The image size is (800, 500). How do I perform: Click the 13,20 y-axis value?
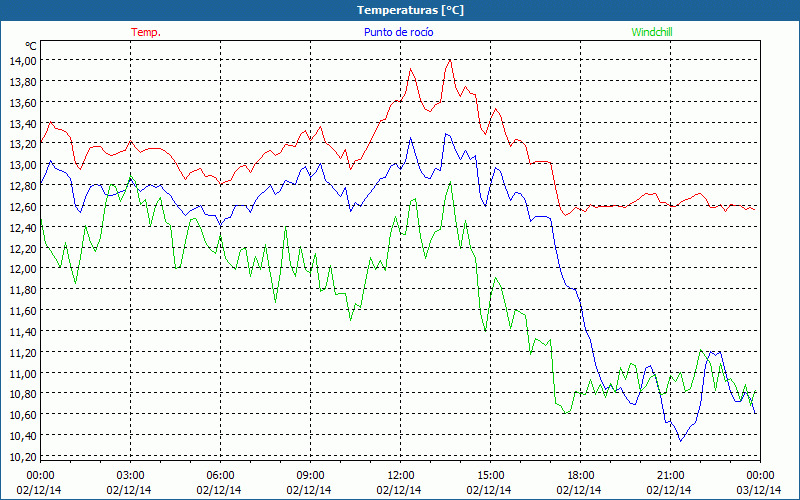coord(23,144)
